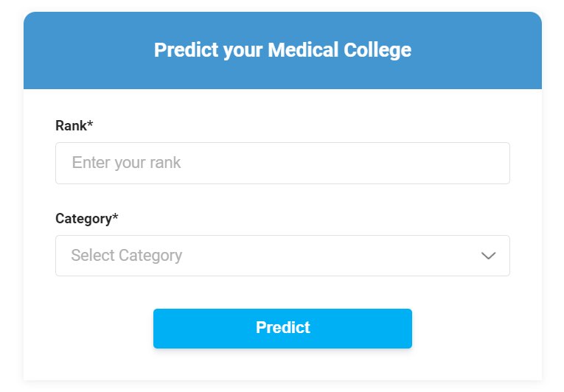
Task: Show category options list
Action: 282,256
